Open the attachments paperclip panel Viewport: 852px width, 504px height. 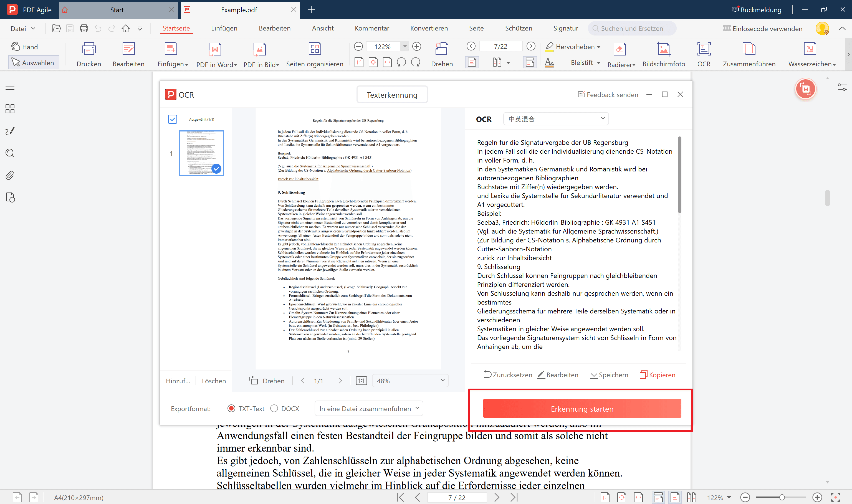10,175
